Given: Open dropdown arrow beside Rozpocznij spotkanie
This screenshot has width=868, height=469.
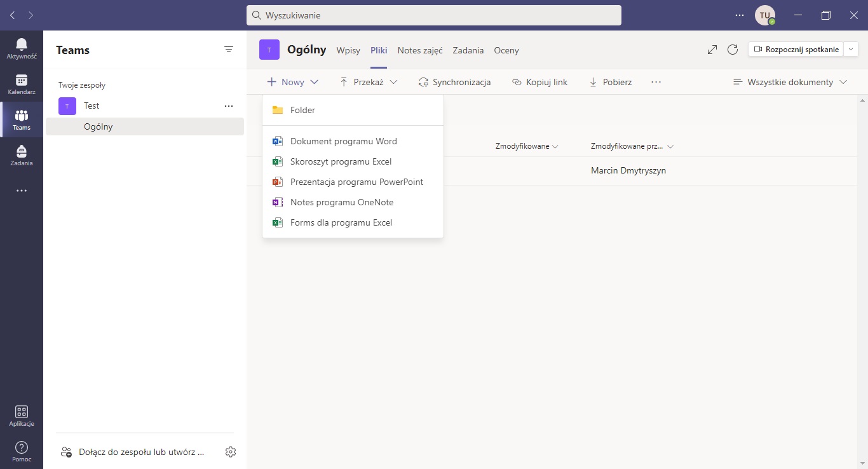Looking at the screenshot, I should (851, 50).
